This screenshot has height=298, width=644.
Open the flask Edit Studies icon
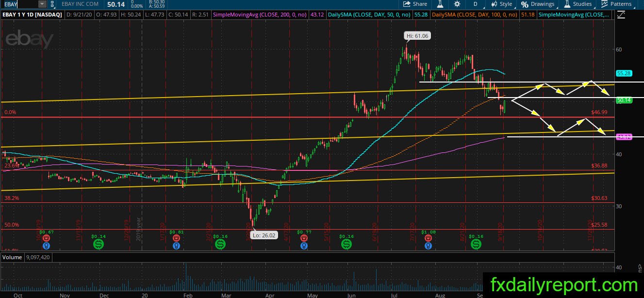pyautogui.click(x=440, y=4)
